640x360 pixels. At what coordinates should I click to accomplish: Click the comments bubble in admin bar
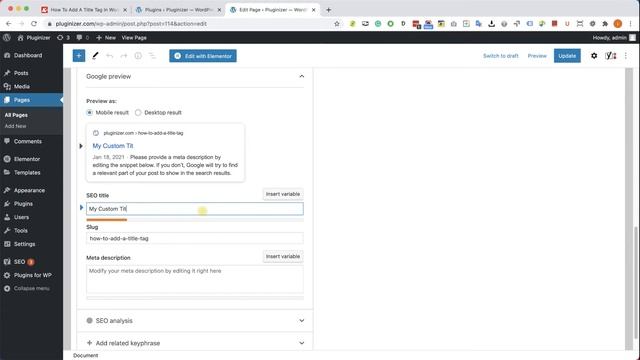(x=83, y=38)
